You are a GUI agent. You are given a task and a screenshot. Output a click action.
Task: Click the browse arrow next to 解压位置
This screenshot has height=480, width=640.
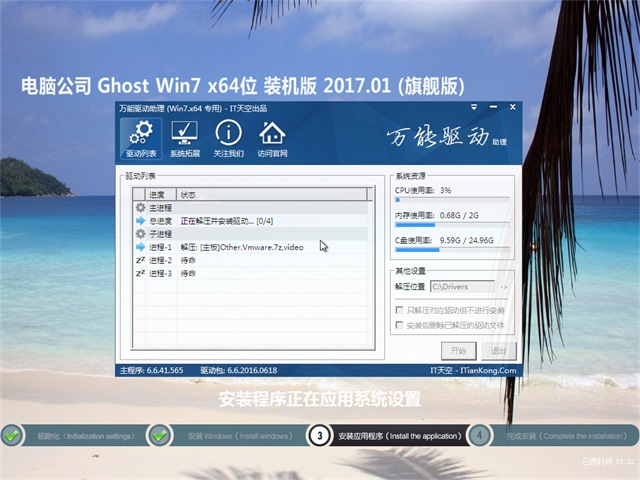coord(504,287)
